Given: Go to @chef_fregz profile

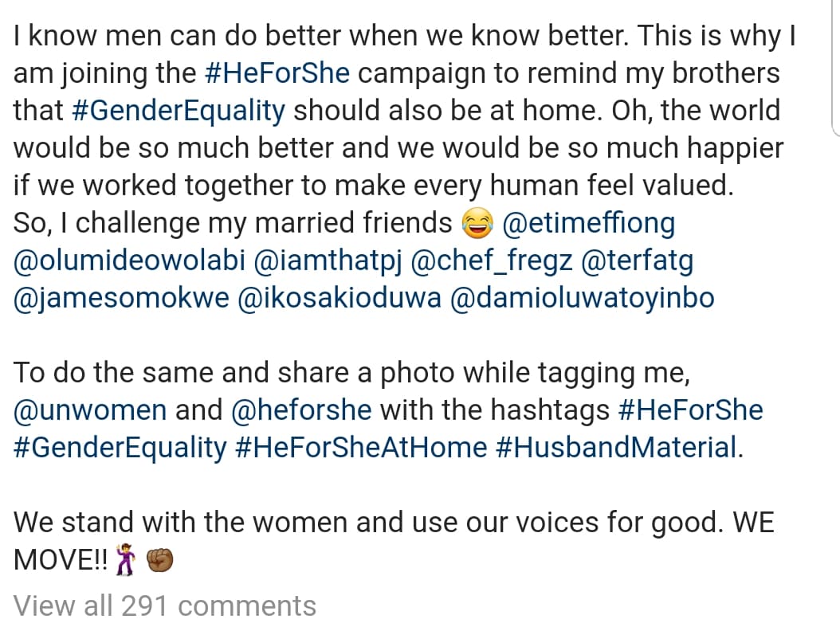Looking at the screenshot, I should pos(491,261).
